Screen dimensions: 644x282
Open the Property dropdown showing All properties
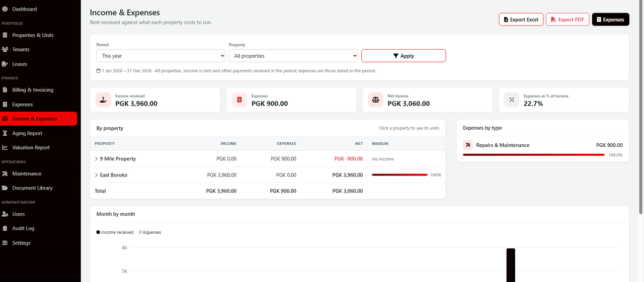[293, 56]
